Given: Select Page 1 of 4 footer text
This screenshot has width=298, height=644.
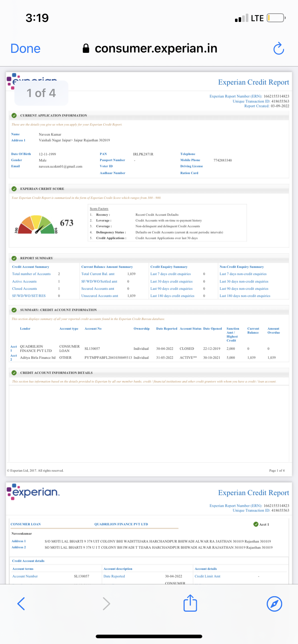Looking at the screenshot, I should (x=277, y=470).
